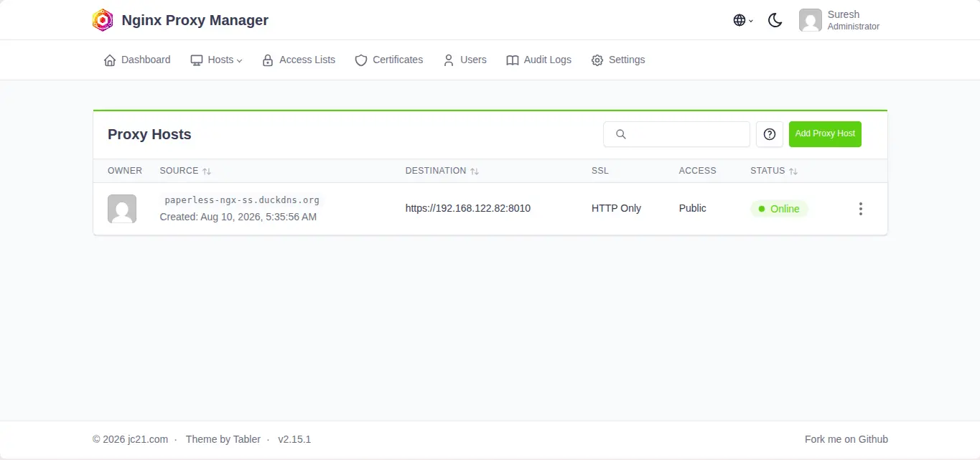Click the Created Aug 10, 2026 timestamp
Screen dimensions: 980x460
[238, 217]
